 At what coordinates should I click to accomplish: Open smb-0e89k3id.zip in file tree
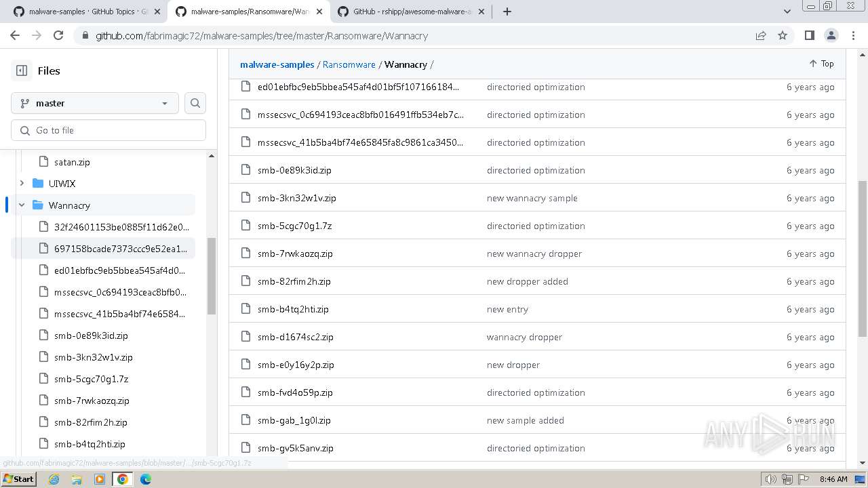click(x=91, y=335)
